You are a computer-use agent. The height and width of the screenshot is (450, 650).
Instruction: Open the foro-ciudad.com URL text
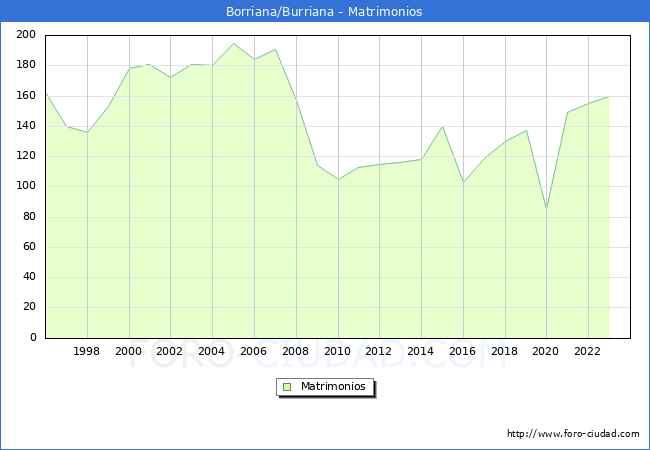573,434
